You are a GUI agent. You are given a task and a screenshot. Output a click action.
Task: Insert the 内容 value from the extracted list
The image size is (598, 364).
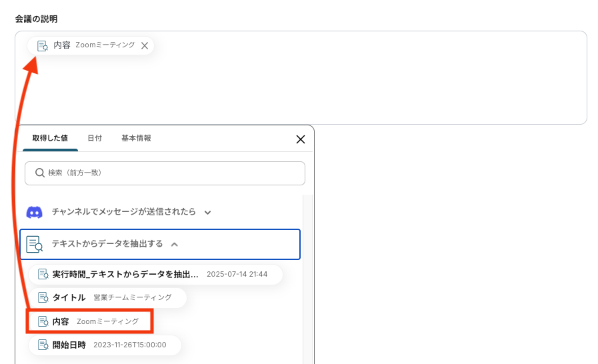click(x=90, y=321)
